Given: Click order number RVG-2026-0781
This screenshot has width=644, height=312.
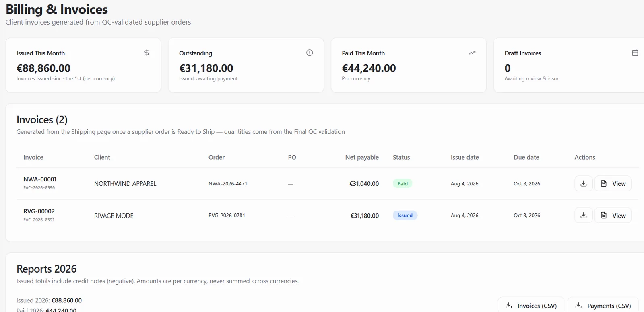Looking at the screenshot, I should (x=227, y=215).
